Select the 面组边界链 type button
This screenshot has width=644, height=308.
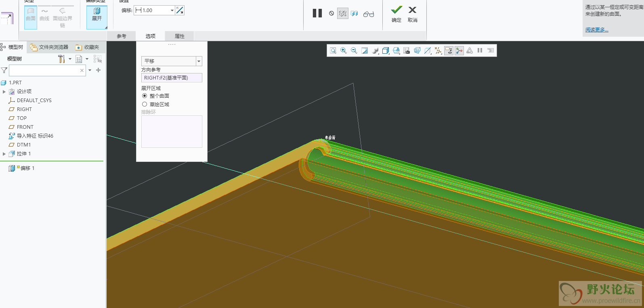click(x=63, y=17)
